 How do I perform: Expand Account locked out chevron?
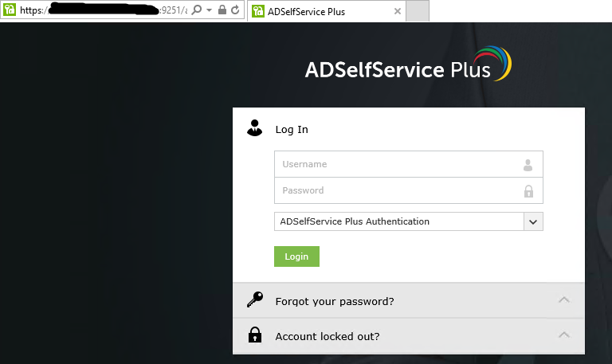coord(564,335)
